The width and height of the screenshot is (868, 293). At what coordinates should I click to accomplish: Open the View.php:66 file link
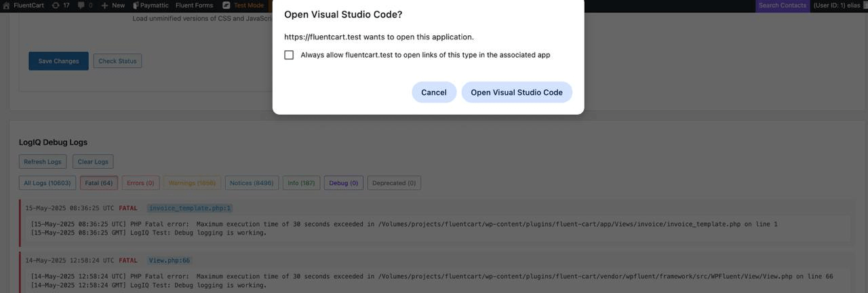tap(170, 260)
